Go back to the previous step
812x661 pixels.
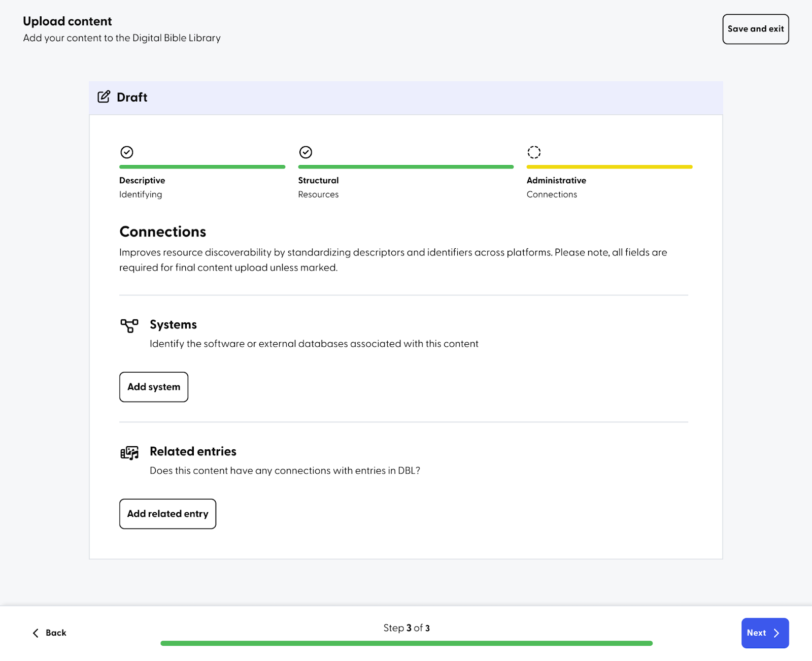coord(49,633)
